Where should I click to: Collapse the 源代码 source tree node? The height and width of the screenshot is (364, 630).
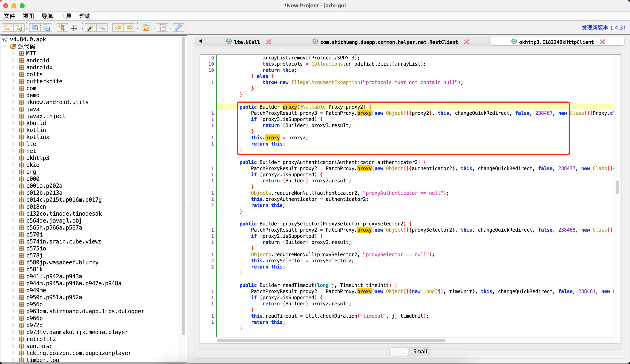(x=5, y=46)
